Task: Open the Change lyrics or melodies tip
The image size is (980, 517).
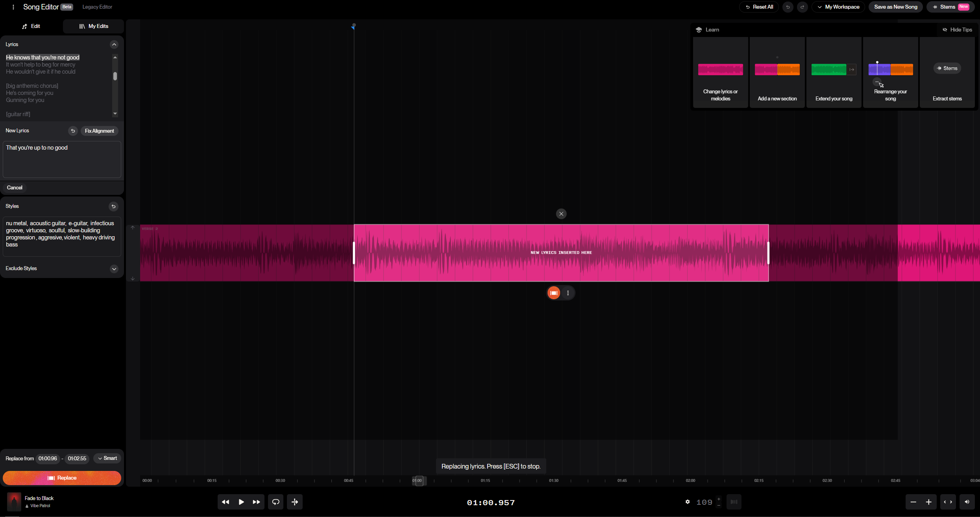Action: point(720,72)
